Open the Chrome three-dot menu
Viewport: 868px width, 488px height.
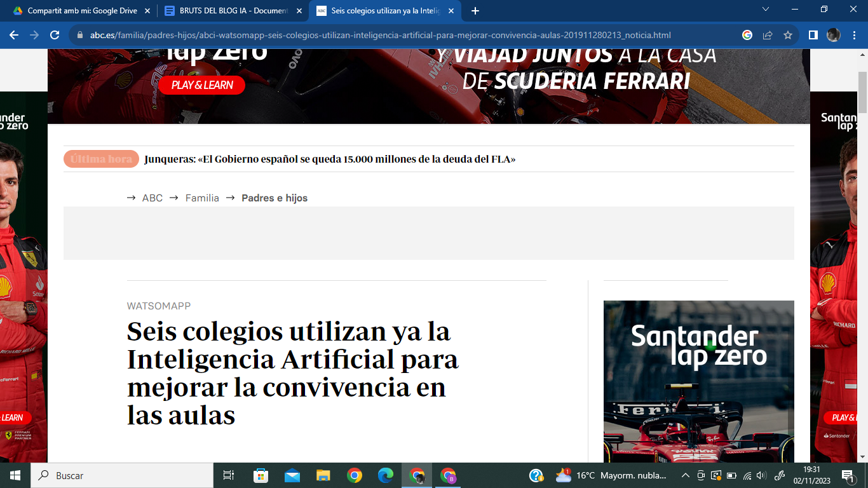point(853,35)
